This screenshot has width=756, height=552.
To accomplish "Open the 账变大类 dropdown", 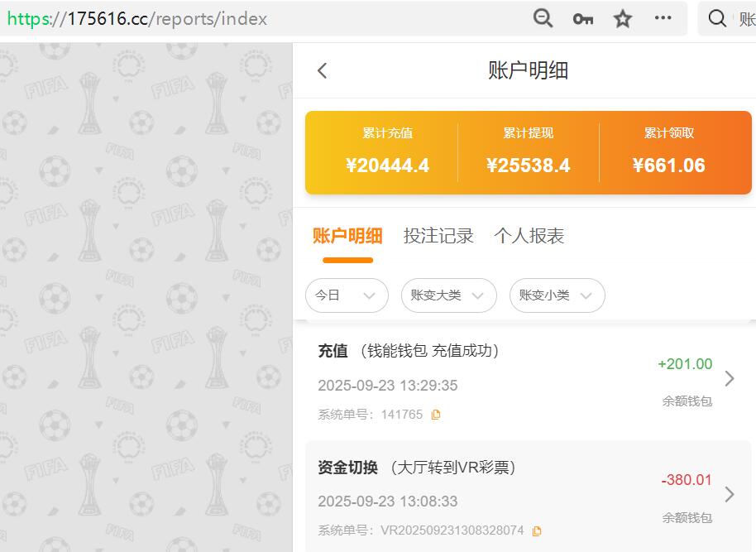I will coord(448,295).
